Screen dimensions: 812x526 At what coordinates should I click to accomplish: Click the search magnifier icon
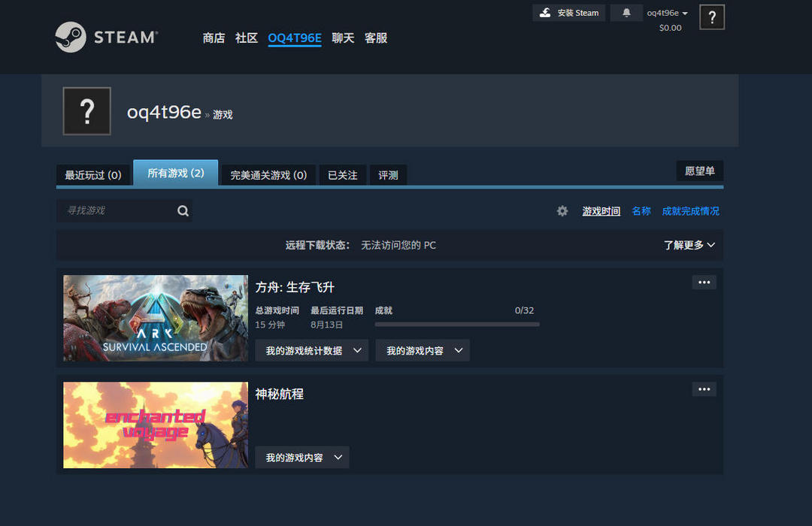tap(183, 210)
